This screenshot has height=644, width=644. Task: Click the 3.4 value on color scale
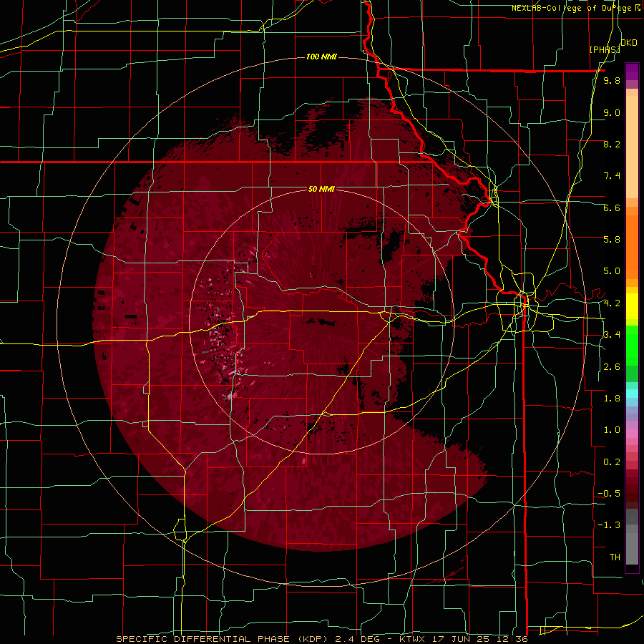(612, 335)
